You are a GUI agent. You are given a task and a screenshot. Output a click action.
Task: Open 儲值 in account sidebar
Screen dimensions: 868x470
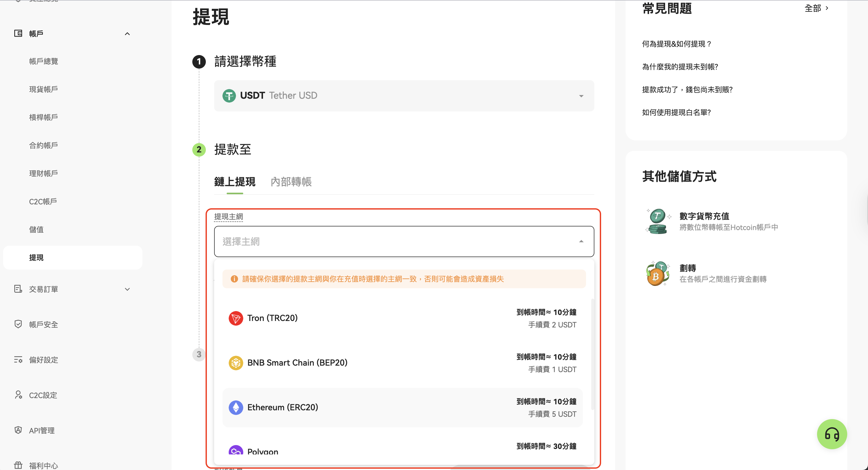tap(36, 230)
